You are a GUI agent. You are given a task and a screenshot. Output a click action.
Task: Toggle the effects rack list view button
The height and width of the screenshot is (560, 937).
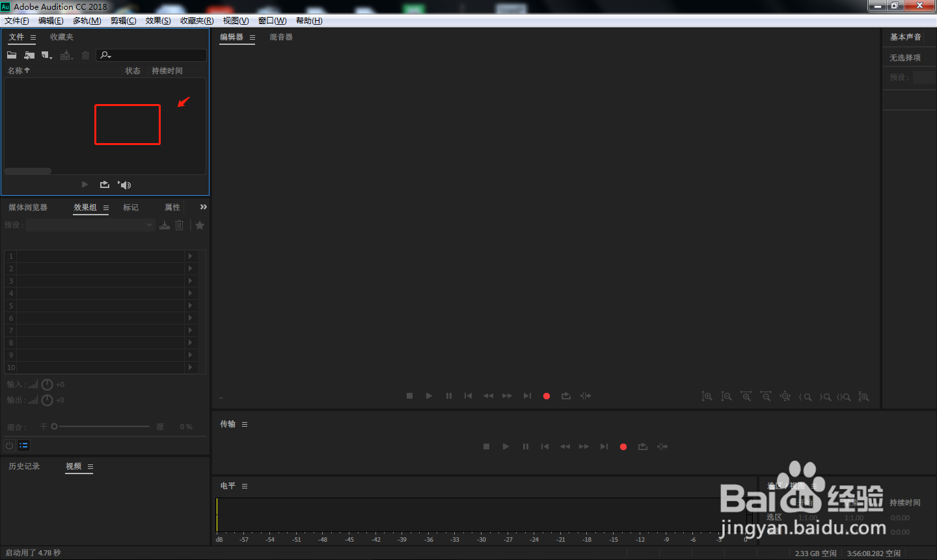23,446
